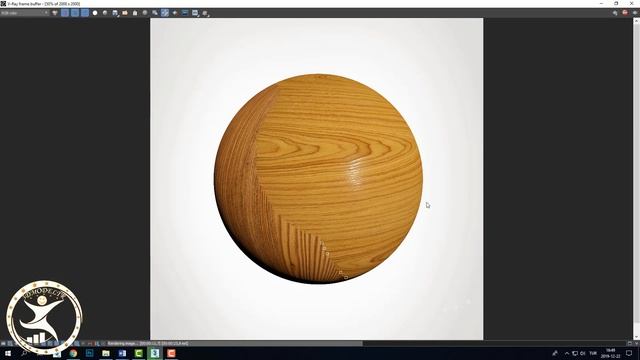Toggle the red channel button
This screenshot has height=360, width=640.
pyautogui.click(x=65, y=13)
